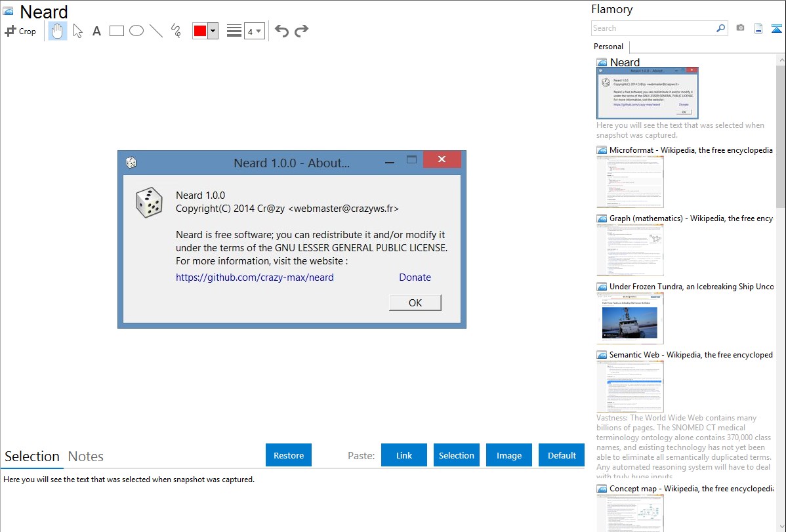This screenshot has width=786, height=532.
Task: Redo the last annotation
Action: pos(301,31)
